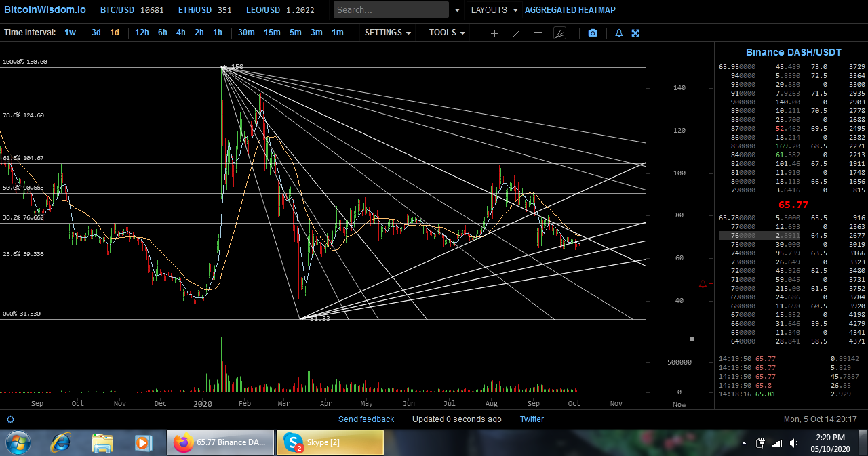The width and height of the screenshot is (868, 456).
Task: Set time interval to 4h
Action: 181,33
